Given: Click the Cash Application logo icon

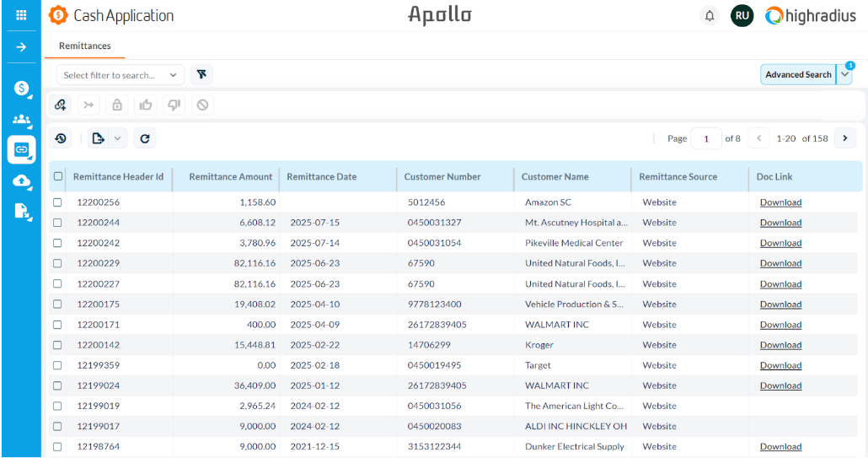Looking at the screenshot, I should click(58, 15).
